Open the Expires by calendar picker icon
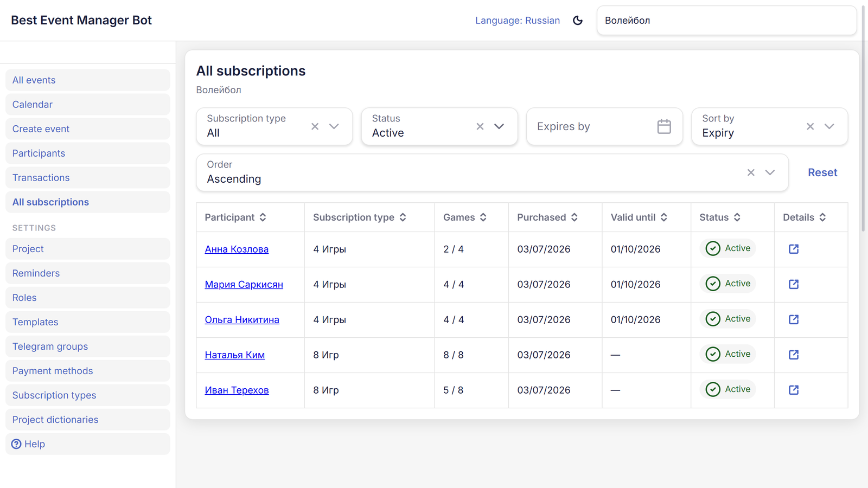 (x=664, y=126)
